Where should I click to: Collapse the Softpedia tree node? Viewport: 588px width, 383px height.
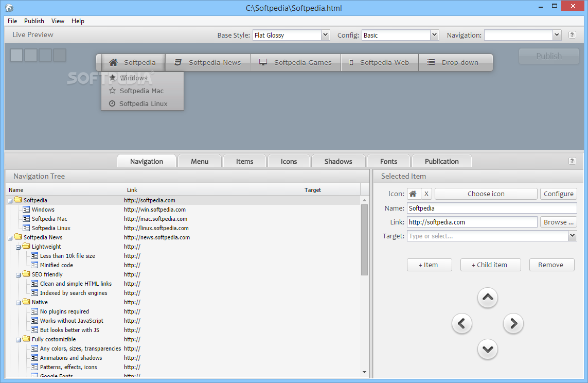(10, 201)
